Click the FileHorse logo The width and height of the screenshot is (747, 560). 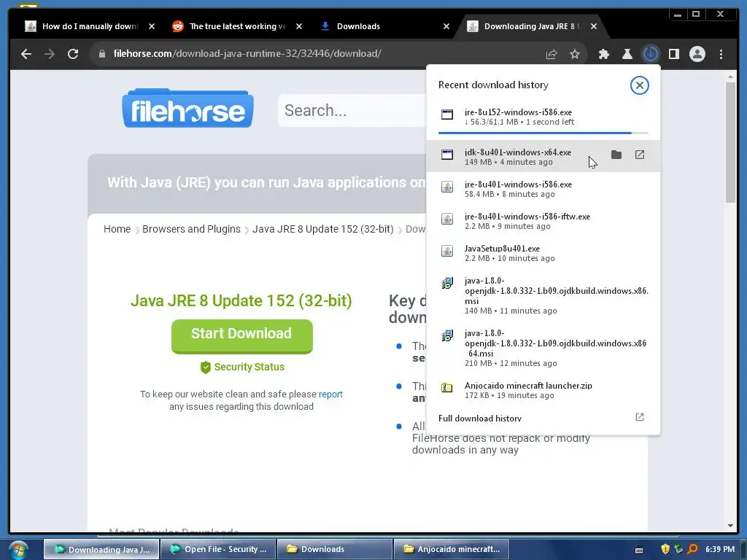coord(187,108)
